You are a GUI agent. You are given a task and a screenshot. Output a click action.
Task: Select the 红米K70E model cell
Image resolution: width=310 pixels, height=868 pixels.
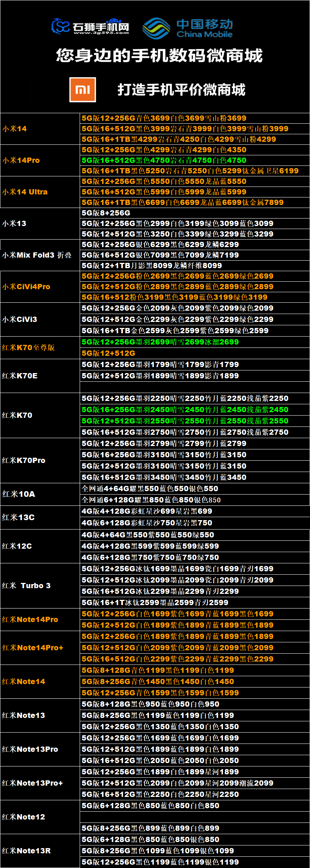[x=40, y=376]
